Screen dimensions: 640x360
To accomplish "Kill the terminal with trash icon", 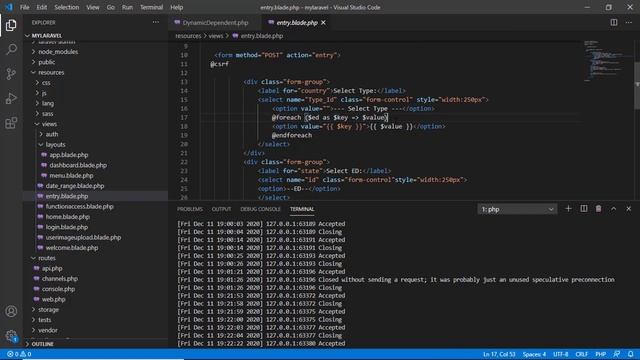I will tap(598, 209).
